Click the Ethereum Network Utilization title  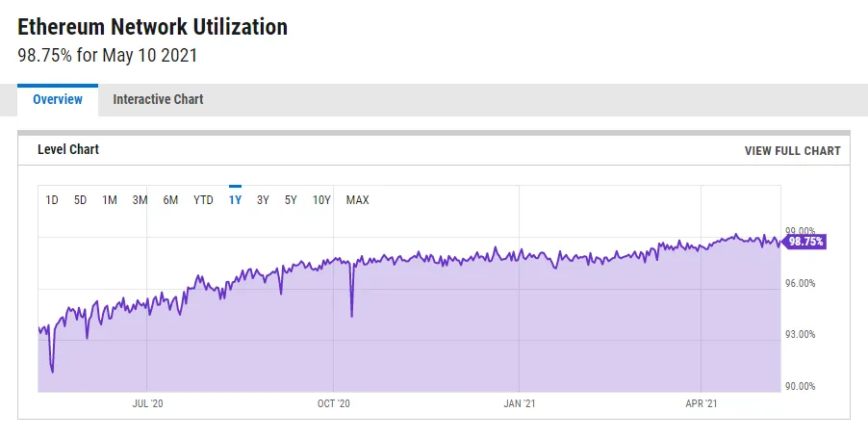(153, 27)
